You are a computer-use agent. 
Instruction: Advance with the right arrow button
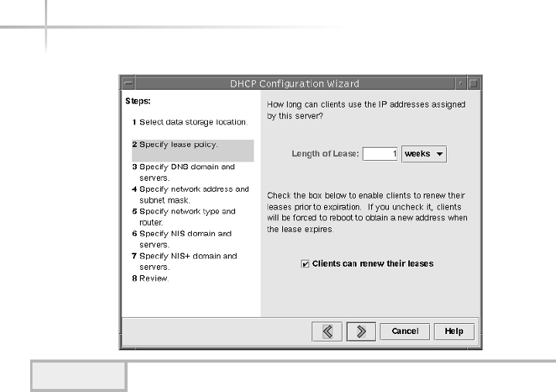[x=361, y=332]
